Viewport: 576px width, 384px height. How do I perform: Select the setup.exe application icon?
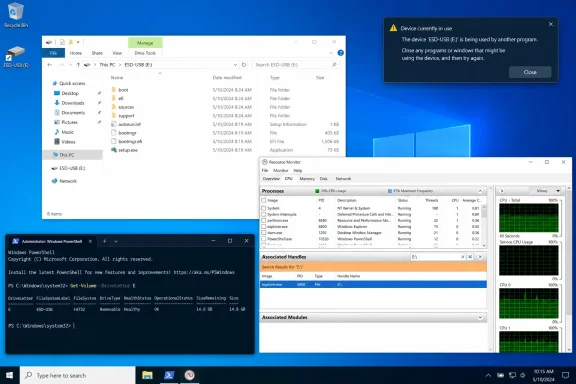point(114,150)
